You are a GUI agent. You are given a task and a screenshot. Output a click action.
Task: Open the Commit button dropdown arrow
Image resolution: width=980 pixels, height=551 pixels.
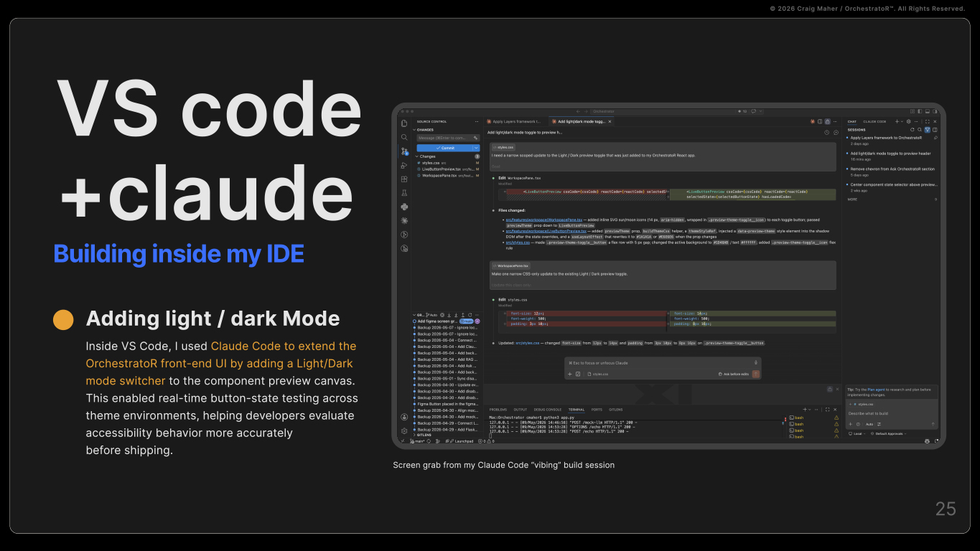[x=476, y=148]
